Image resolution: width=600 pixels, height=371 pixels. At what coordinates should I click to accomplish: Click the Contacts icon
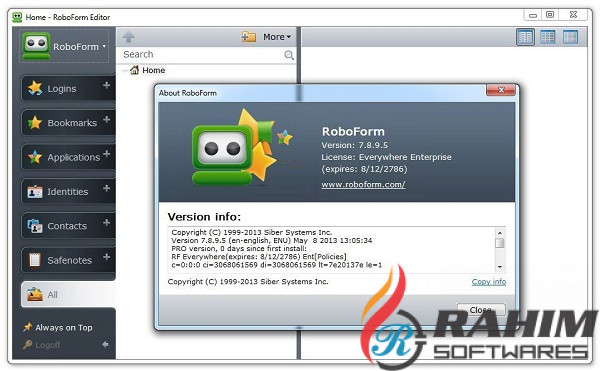click(x=35, y=226)
